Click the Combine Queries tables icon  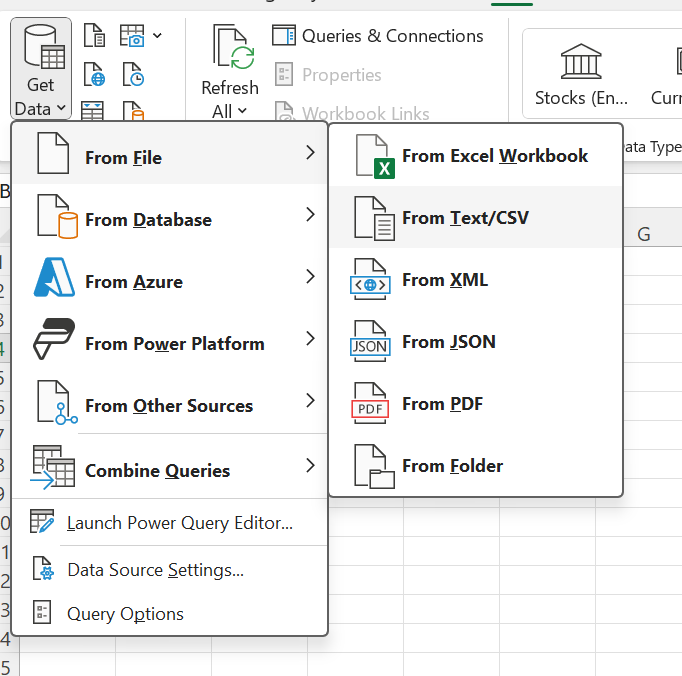pyautogui.click(x=53, y=467)
